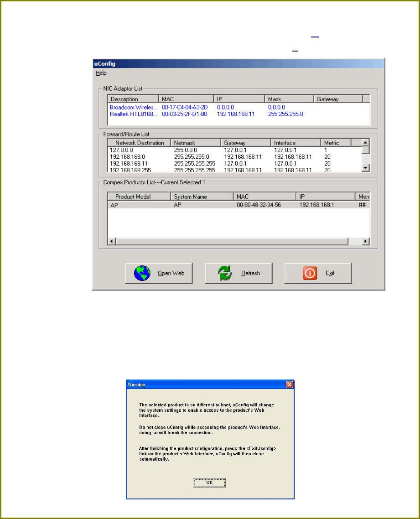Click the globe icon on Open Web
This screenshot has height=519, width=420.
[142, 273]
